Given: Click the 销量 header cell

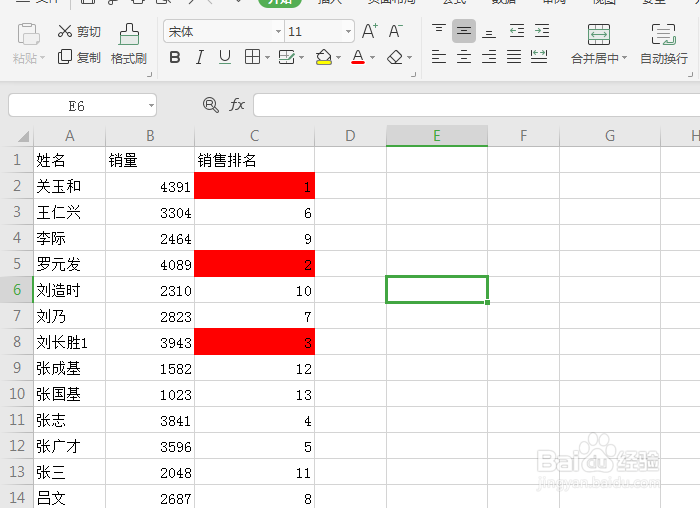Looking at the screenshot, I should [150, 160].
